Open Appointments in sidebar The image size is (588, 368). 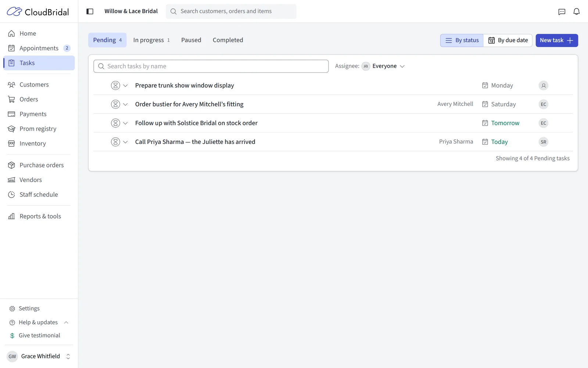(39, 48)
